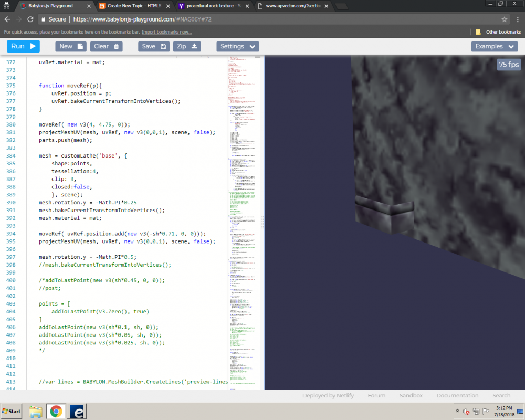Expand the Examples dropdown
This screenshot has height=420, width=525.
(x=494, y=46)
